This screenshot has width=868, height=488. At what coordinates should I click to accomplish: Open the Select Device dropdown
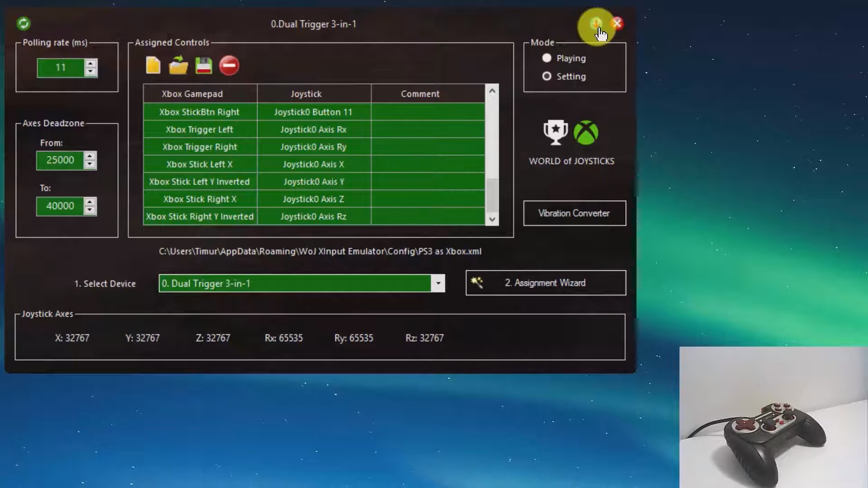(438, 283)
